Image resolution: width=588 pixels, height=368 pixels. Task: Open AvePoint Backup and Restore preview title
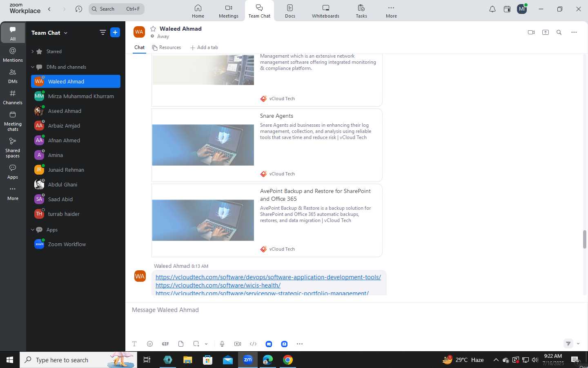click(315, 195)
